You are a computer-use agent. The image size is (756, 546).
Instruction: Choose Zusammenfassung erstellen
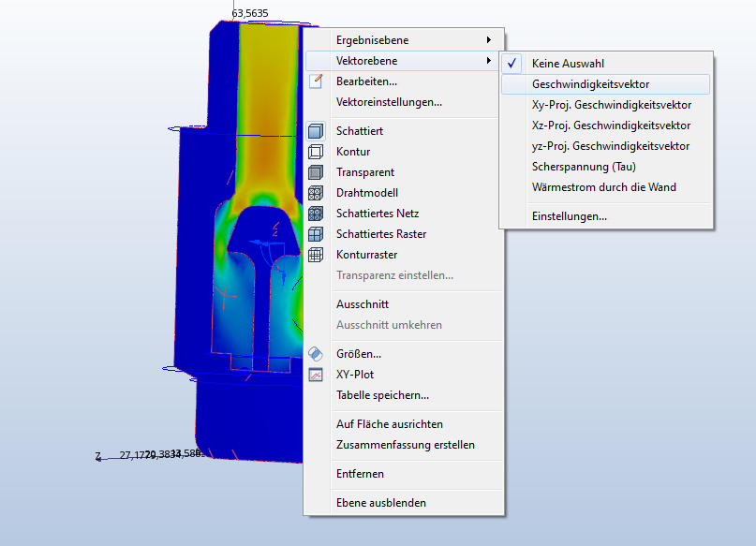(404, 445)
